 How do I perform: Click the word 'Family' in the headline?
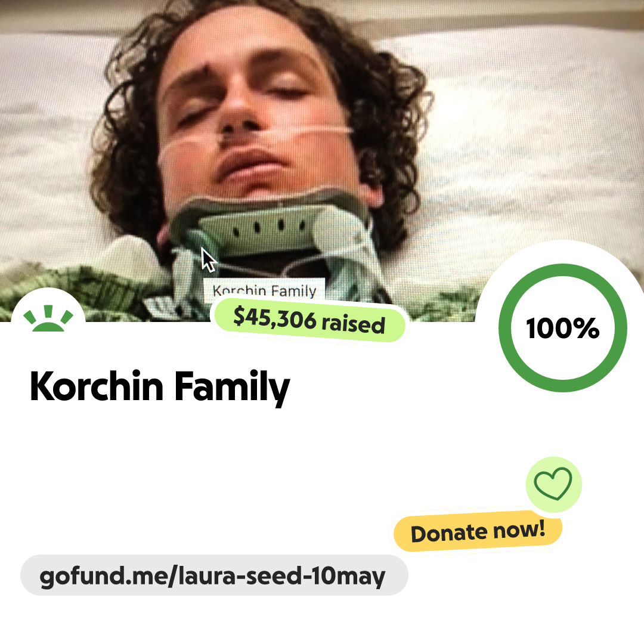[x=233, y=386]
